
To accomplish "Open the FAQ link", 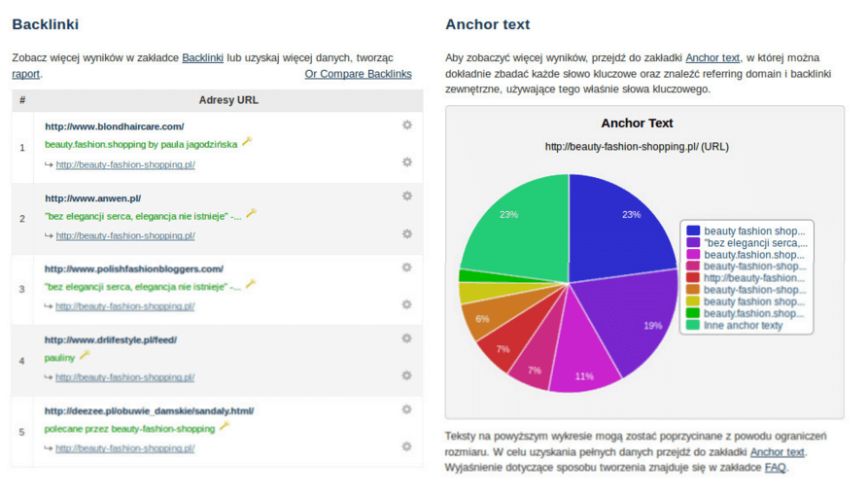I will (x=775, y=467).
